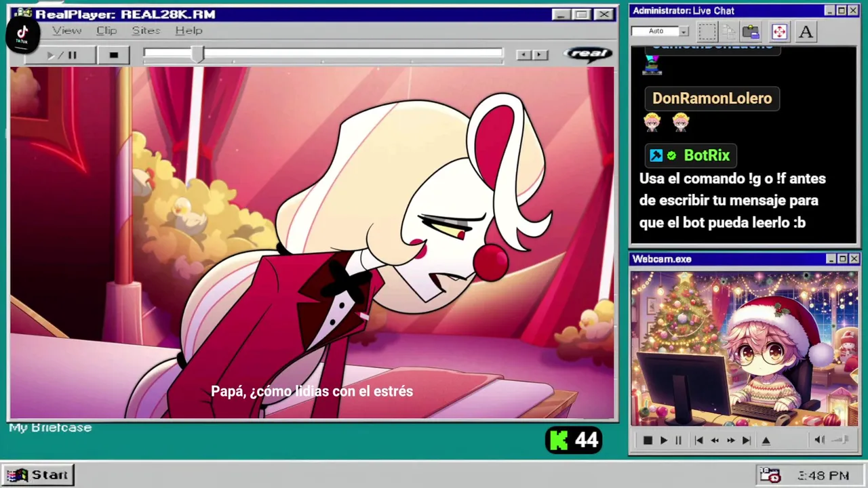This screenshot has width=868, height=488.
Task: Open the Clip menu in RealPlayer
Action: tap(106, 30)
